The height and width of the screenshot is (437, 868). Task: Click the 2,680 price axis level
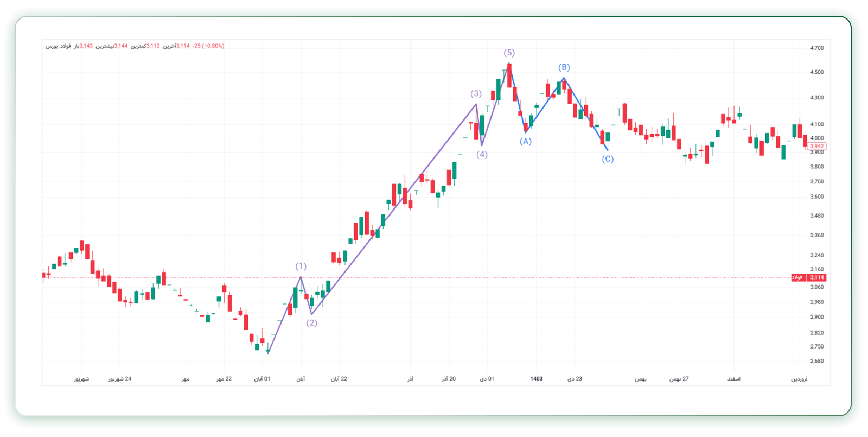click(817, 361)
